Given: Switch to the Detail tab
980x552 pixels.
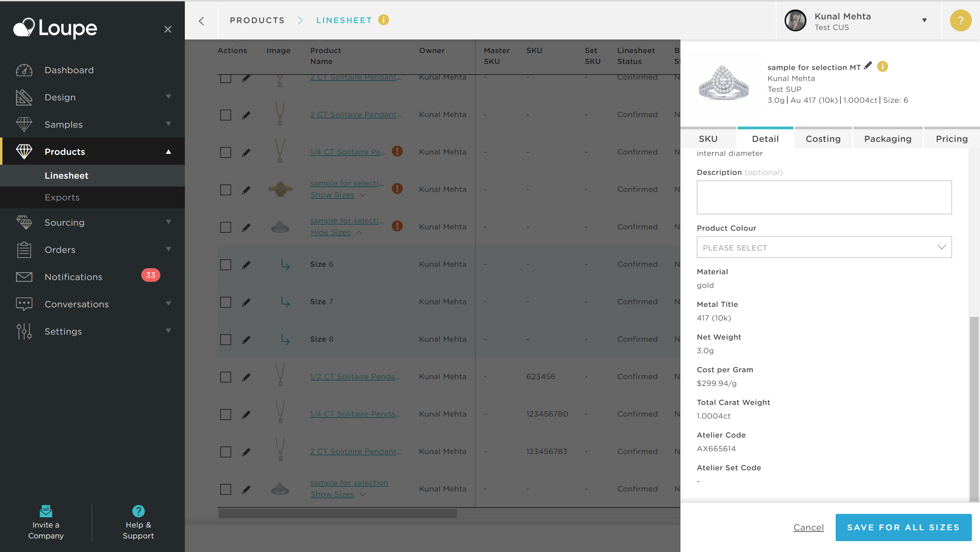Looking at the screenshot, I should (765, 139).
